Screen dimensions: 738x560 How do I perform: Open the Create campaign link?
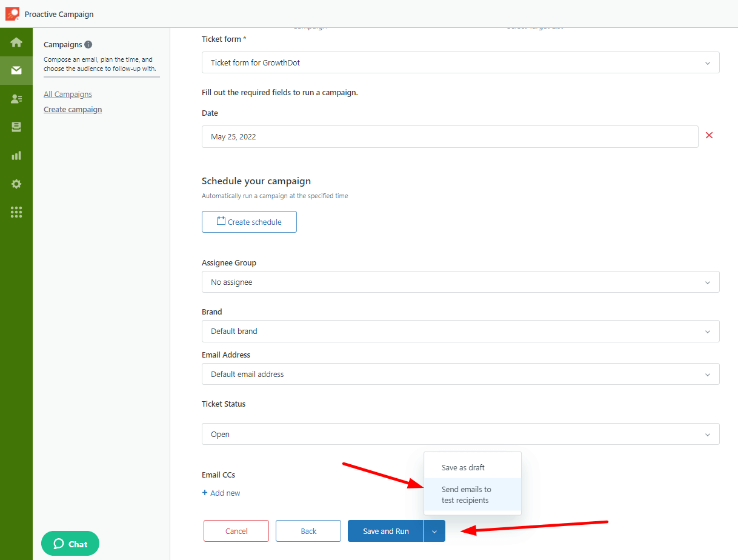73,110
